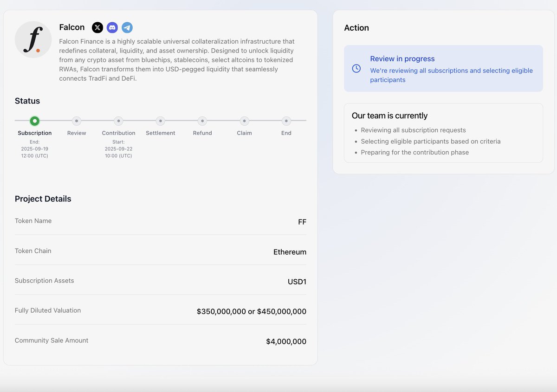Image resolution: width=557 pixels, height=392 pixels.
Task: Click the token name value FF
Action: [x=302, y=222]
